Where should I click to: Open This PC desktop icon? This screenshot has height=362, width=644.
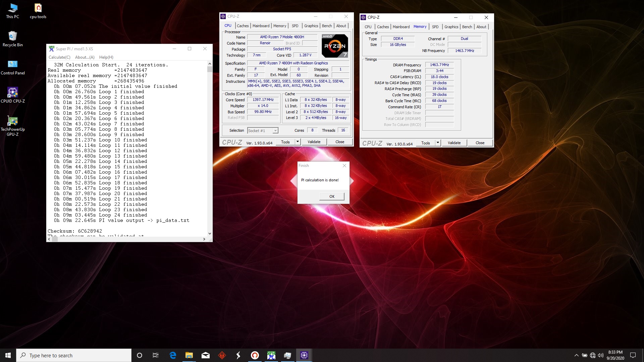pyautogui.click(x=13, y=11)
